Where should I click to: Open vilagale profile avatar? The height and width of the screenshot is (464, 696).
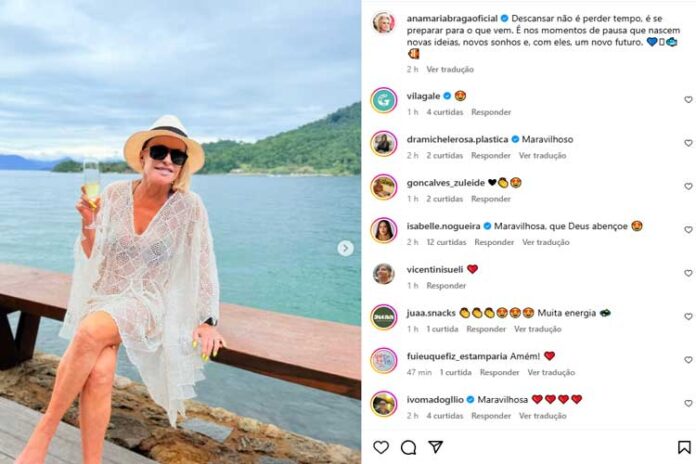384,100
